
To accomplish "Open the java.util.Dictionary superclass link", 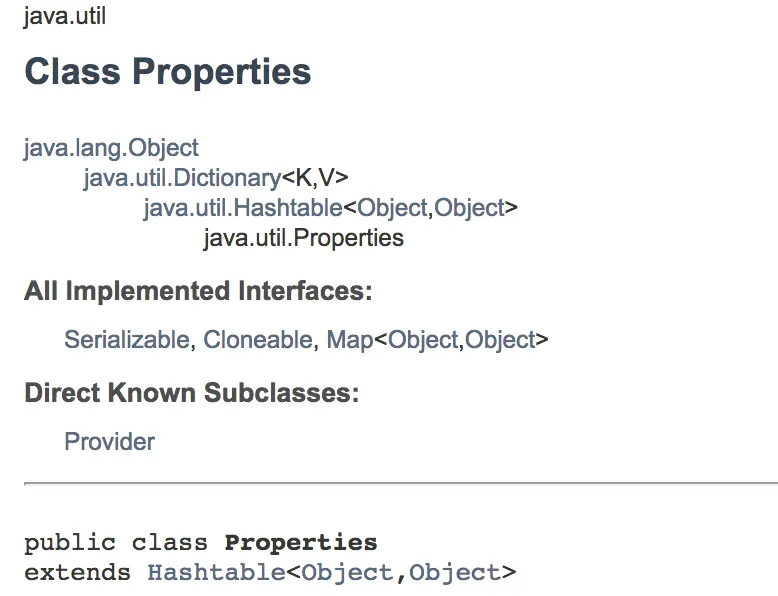I will pyautogui.click(x=181, y=178).
